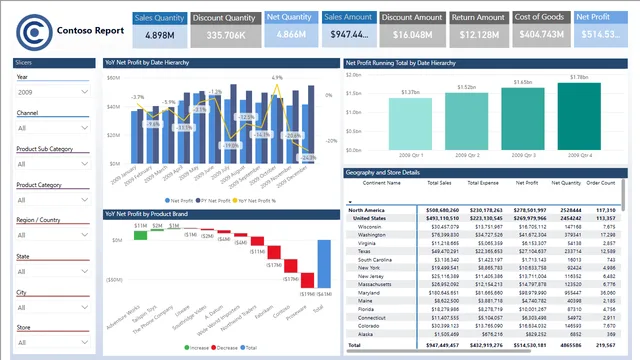Select the Colorado row
This screenshot has height=360, width=640.
[482, 326]
